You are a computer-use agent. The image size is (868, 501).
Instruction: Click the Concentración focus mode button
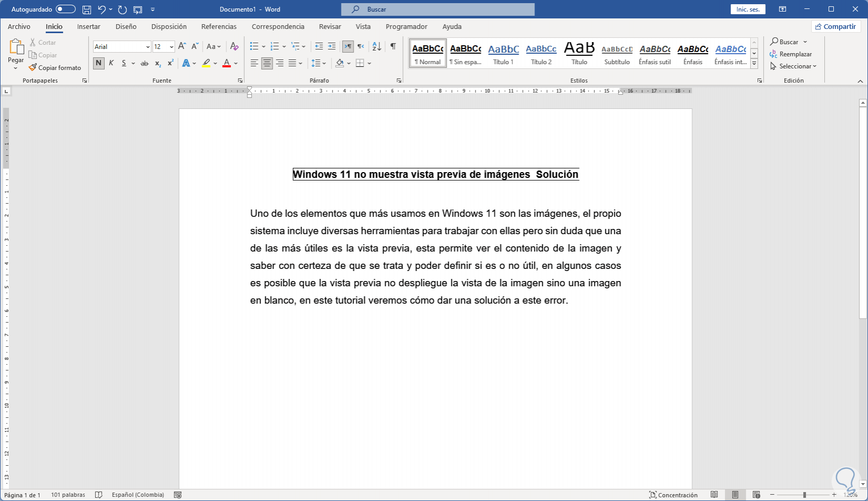(x=673, y=495)
